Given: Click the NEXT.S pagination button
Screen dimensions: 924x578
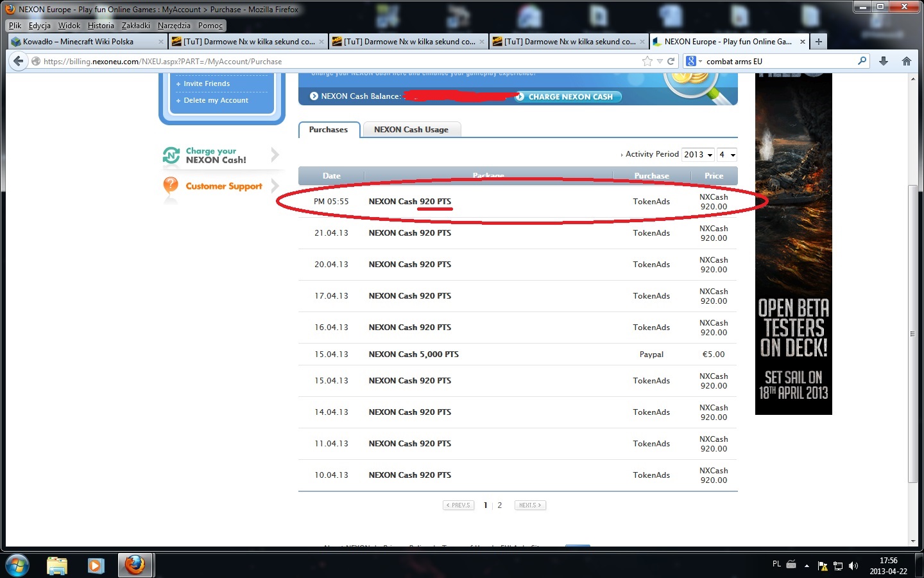Looking at the screenshot, I should click(x=530, y=505).
